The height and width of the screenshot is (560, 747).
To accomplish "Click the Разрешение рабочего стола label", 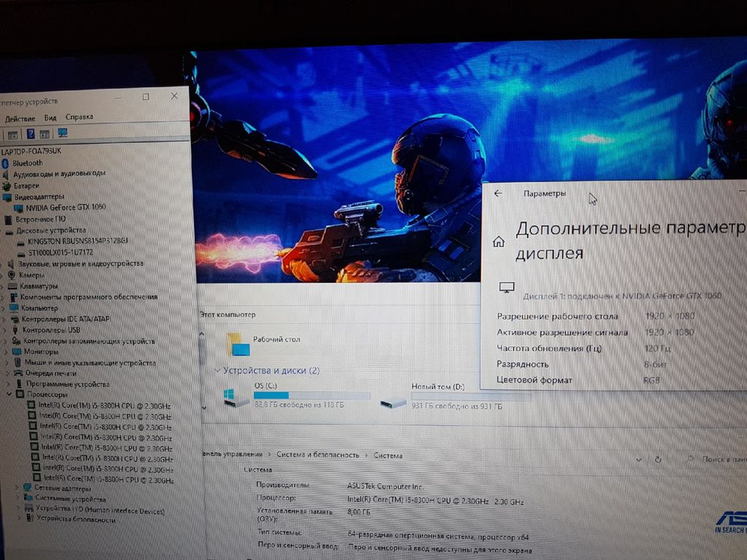I will point(557,316).
